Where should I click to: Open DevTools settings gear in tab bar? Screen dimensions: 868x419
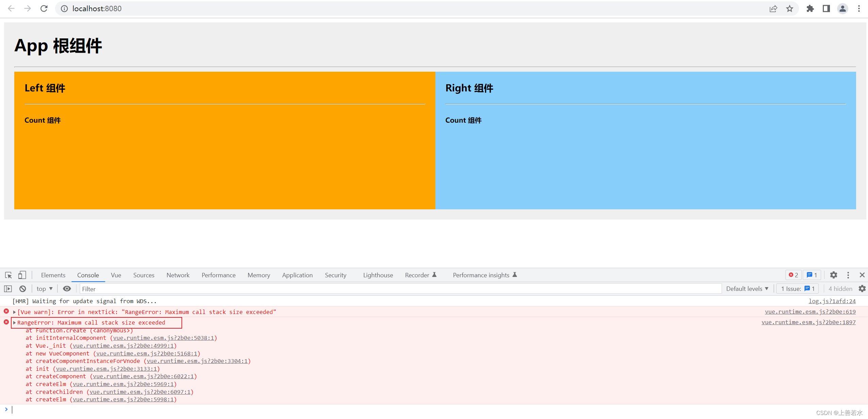tap(833, 275)
